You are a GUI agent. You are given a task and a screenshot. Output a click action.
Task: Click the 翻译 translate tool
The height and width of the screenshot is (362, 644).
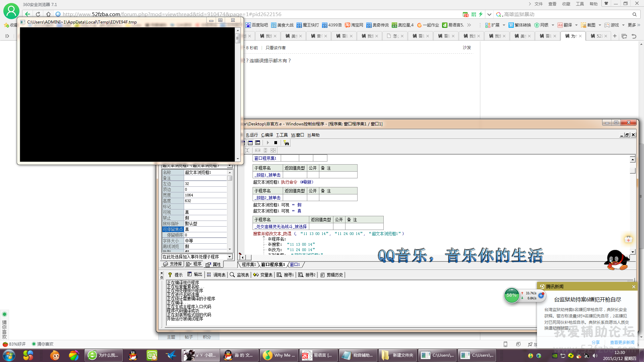(x=565, y=25)
